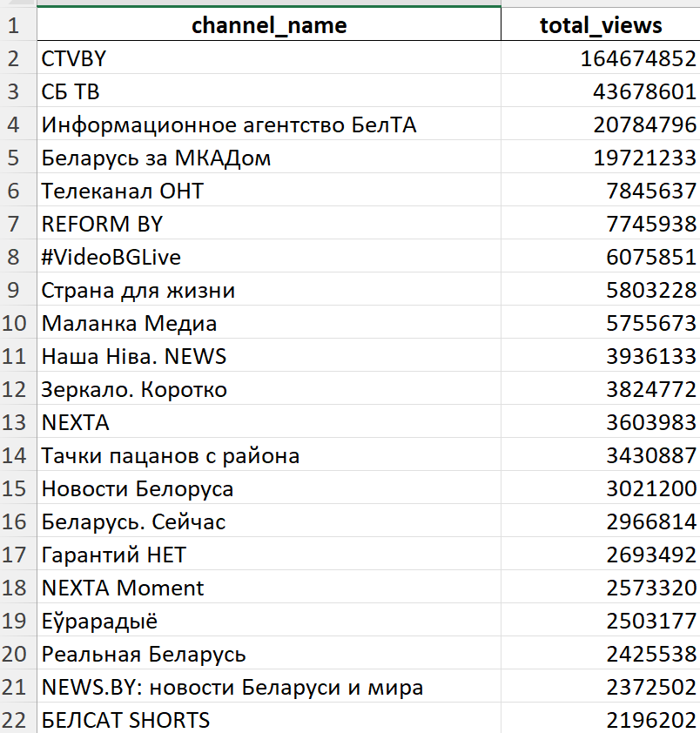The width and height of the screenshot is (700, 733).
Task: Click the СБ ТВ cell
Action: tap(268, 91)
